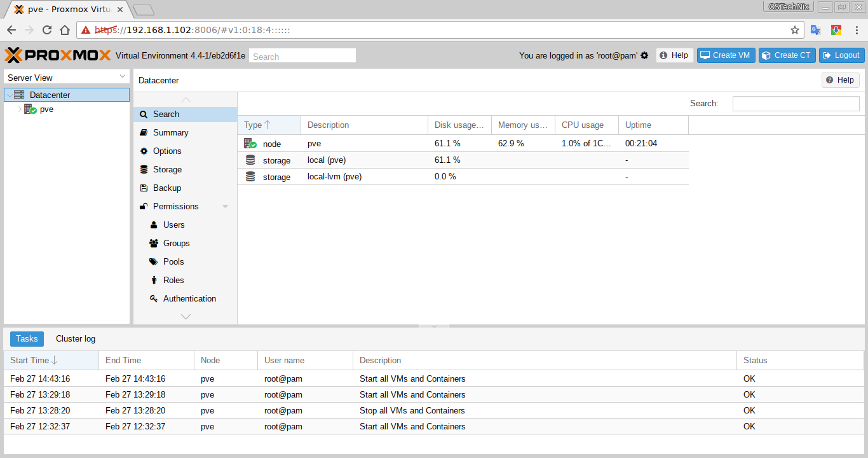Click the Logout button
The image size is (868, 458).
841,55
